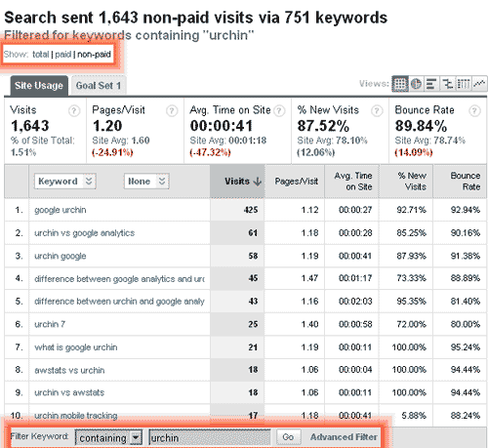This screenshot has height=448, width=488.
Task: Open help icon beside % New Visits
Action: 377,111
